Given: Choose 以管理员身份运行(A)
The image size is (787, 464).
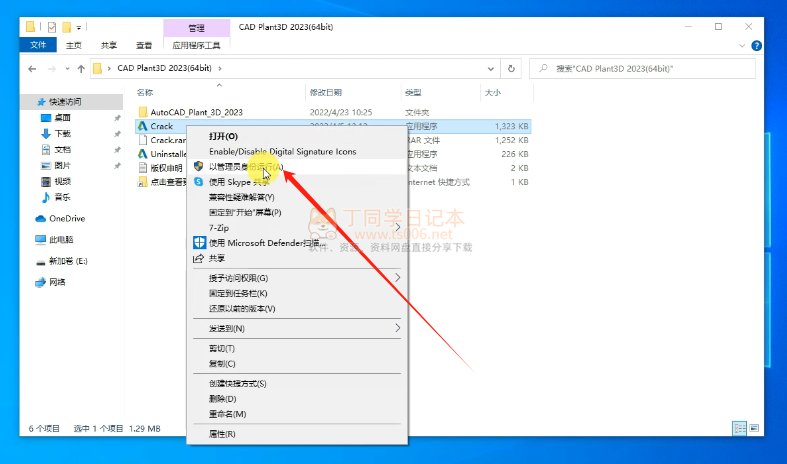Looking at the screenshot, I should coord(297,167).
